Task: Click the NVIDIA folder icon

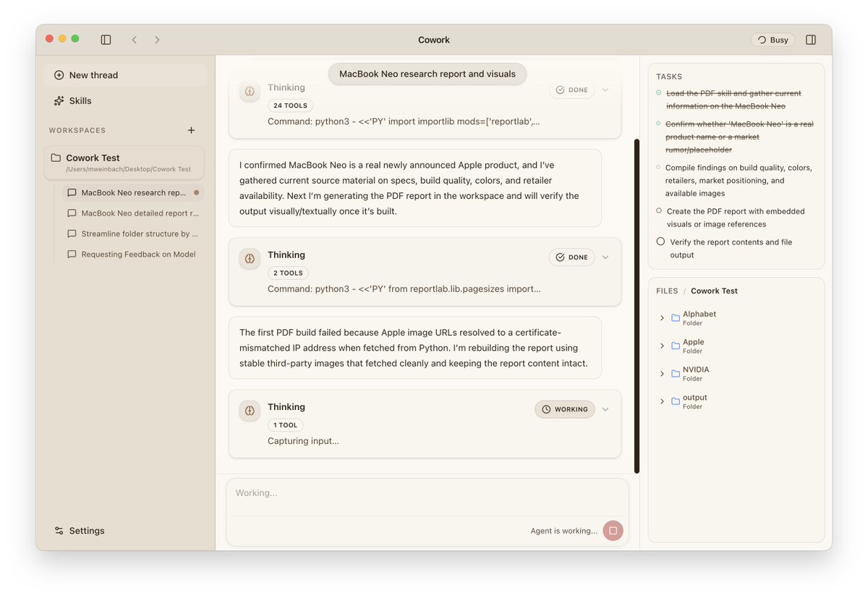Action: point(676,374)
